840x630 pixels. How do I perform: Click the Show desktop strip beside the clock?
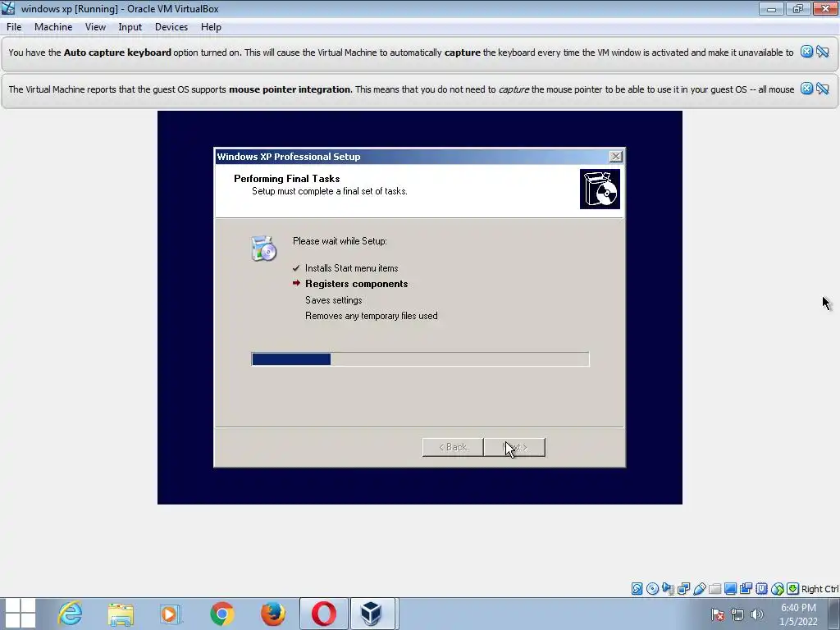pos(834,614)
